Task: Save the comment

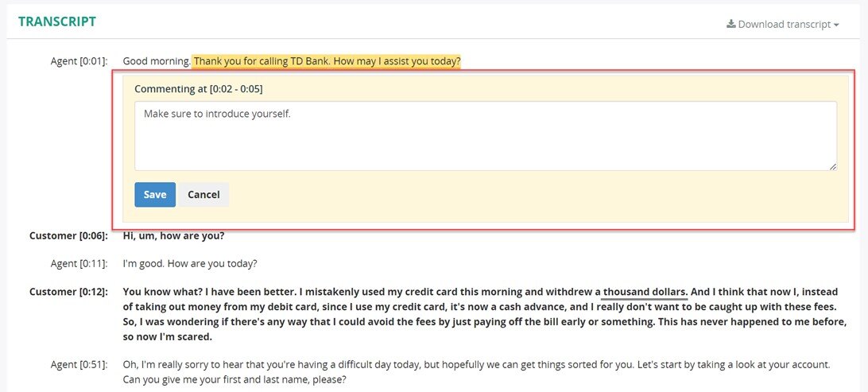Action: [x=155, y=194]
